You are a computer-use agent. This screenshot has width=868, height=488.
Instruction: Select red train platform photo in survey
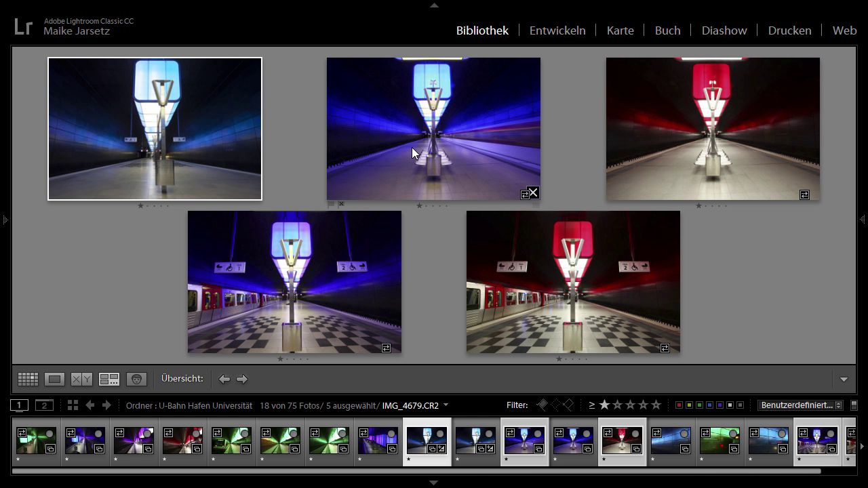click(x=573, y=282)
